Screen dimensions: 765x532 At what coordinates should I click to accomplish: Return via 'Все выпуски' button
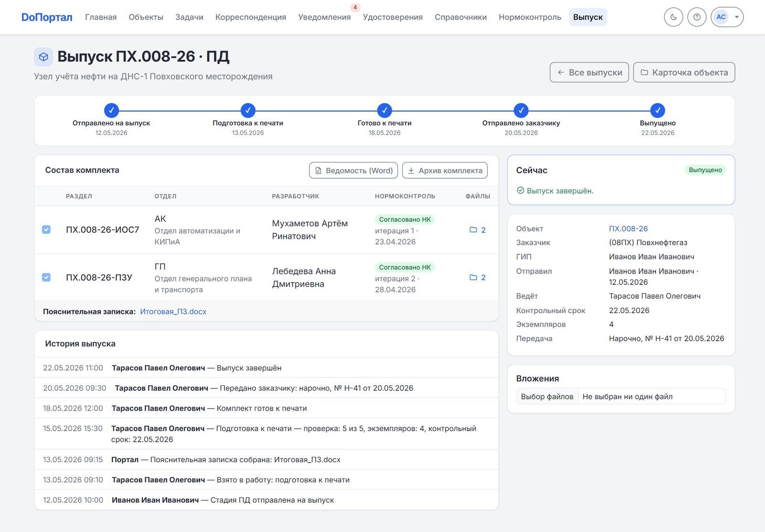589,72
